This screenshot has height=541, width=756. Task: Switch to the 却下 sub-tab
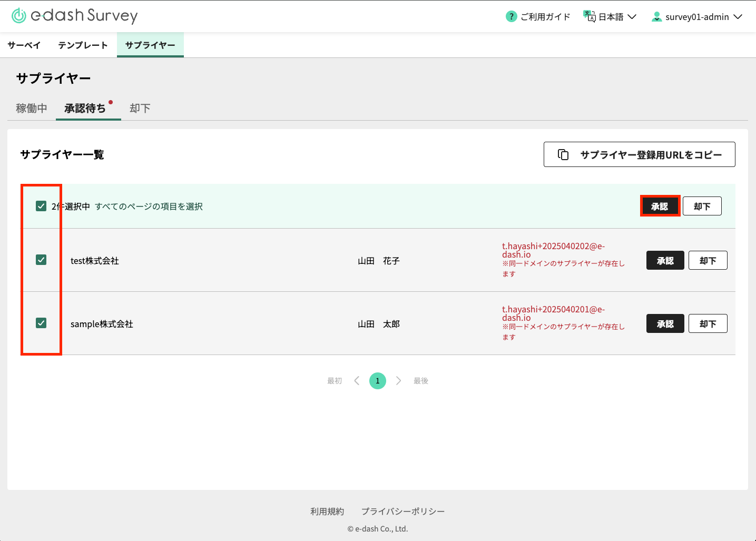[x=140, y=108]
